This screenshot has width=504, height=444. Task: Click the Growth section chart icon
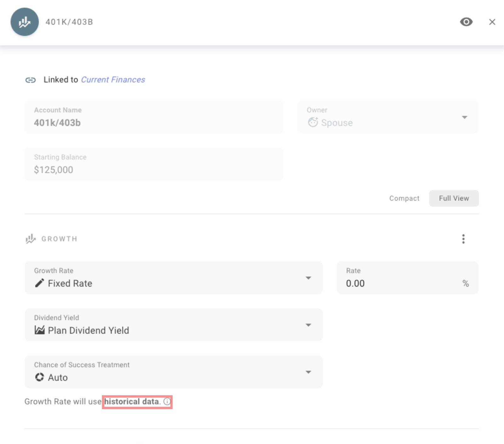point(31,239)
